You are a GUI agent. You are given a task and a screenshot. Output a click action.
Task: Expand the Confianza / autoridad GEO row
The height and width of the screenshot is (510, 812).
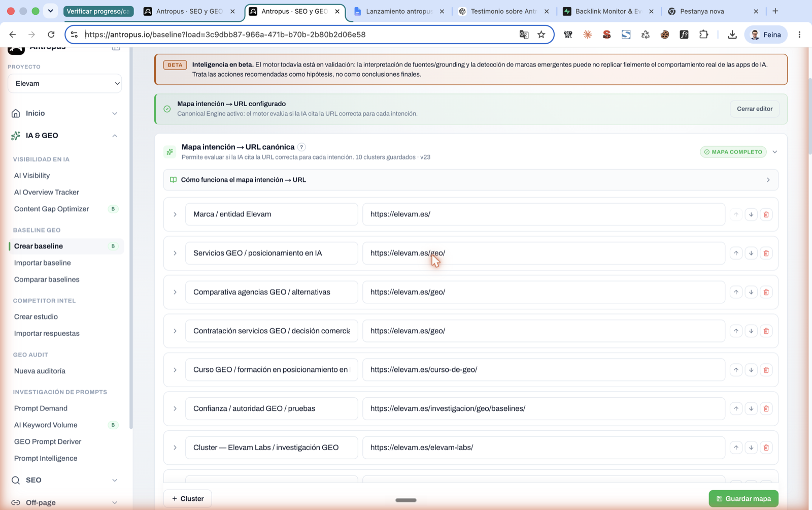(x=175, y=408)
